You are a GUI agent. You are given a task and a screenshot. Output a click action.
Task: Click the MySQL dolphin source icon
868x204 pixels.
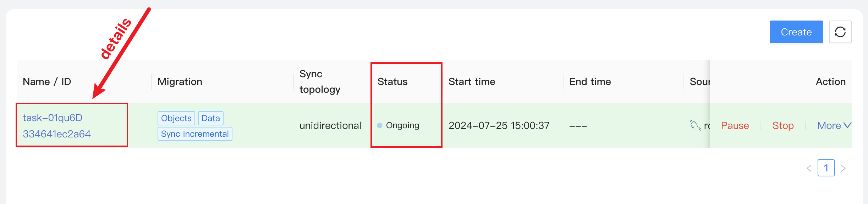[x=695, y=125]
